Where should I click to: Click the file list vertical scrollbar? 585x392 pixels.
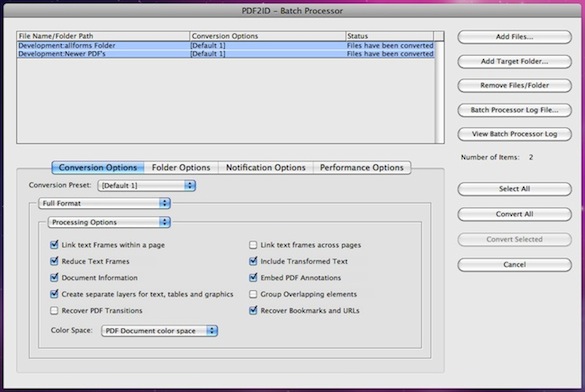coord(439,92)
